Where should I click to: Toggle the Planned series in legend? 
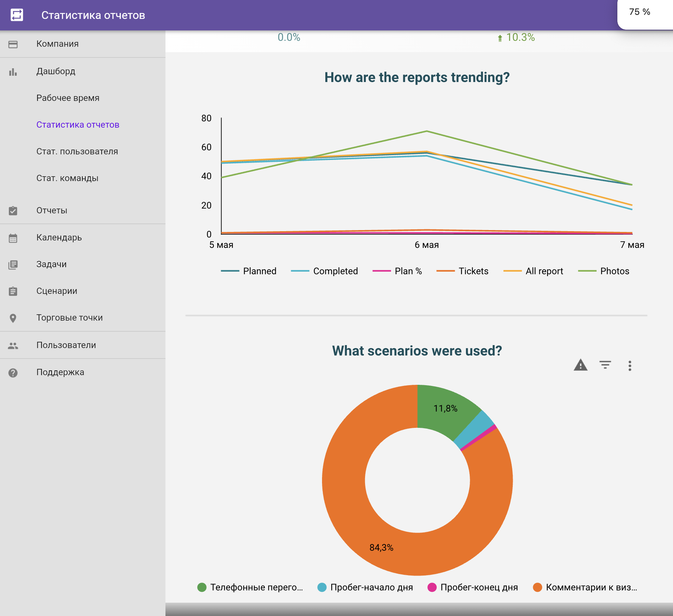tap(249, 271)
